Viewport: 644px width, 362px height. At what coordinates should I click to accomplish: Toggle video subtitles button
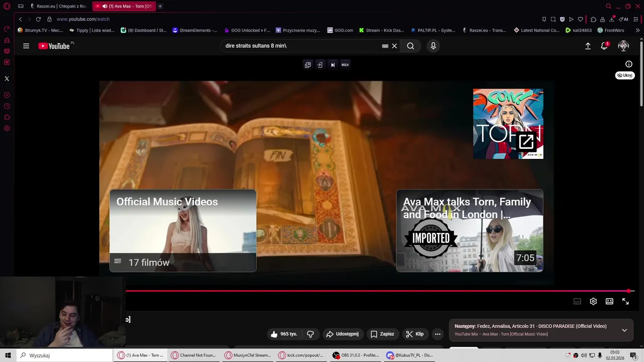point(577,301)
